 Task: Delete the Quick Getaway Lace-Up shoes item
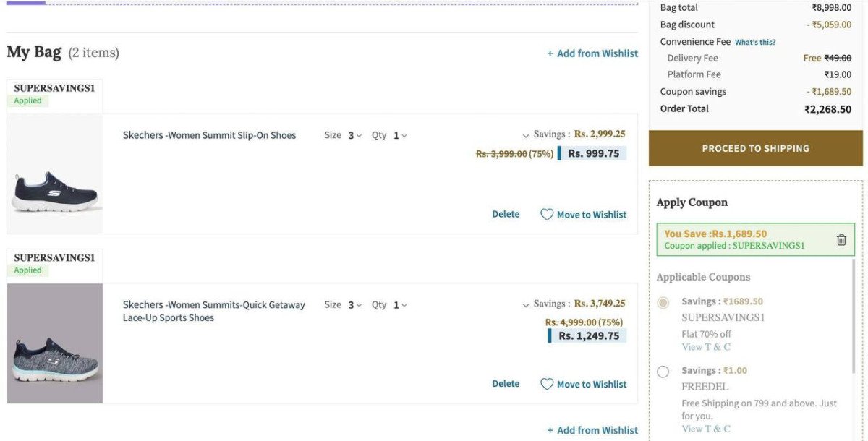point(506,384)
